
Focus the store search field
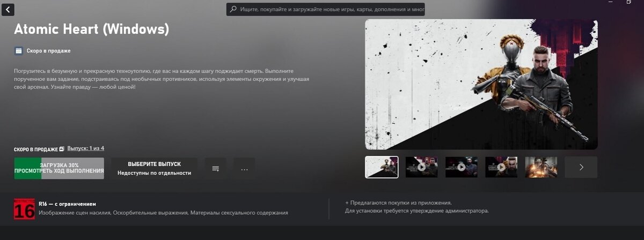pyautogui.click(x=326, y=10)
